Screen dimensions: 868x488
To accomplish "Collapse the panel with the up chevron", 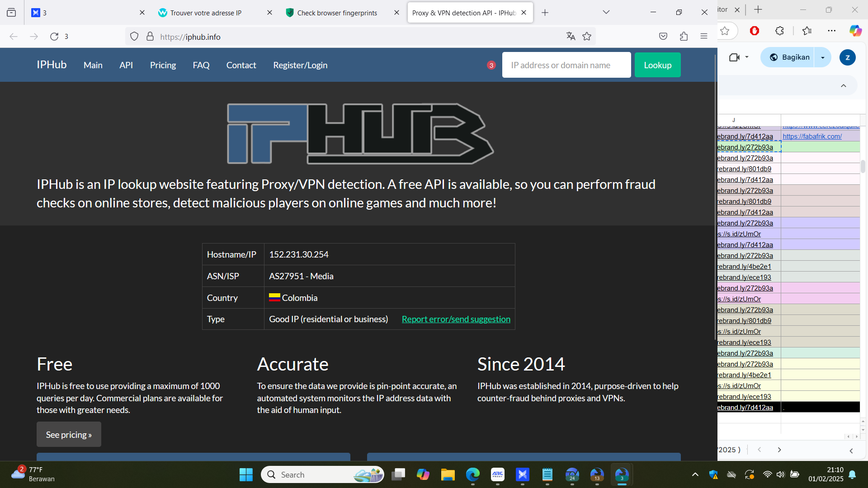I will 843,86.
